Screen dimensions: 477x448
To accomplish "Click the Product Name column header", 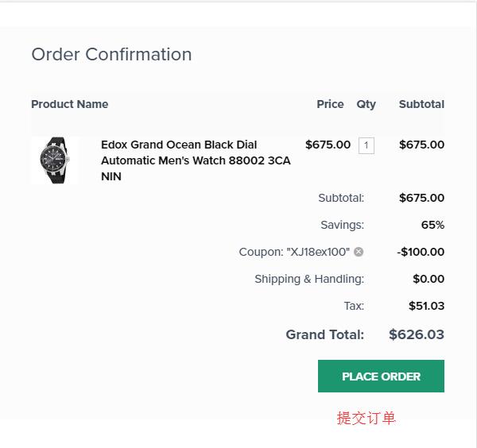I will tap(70, 104).
